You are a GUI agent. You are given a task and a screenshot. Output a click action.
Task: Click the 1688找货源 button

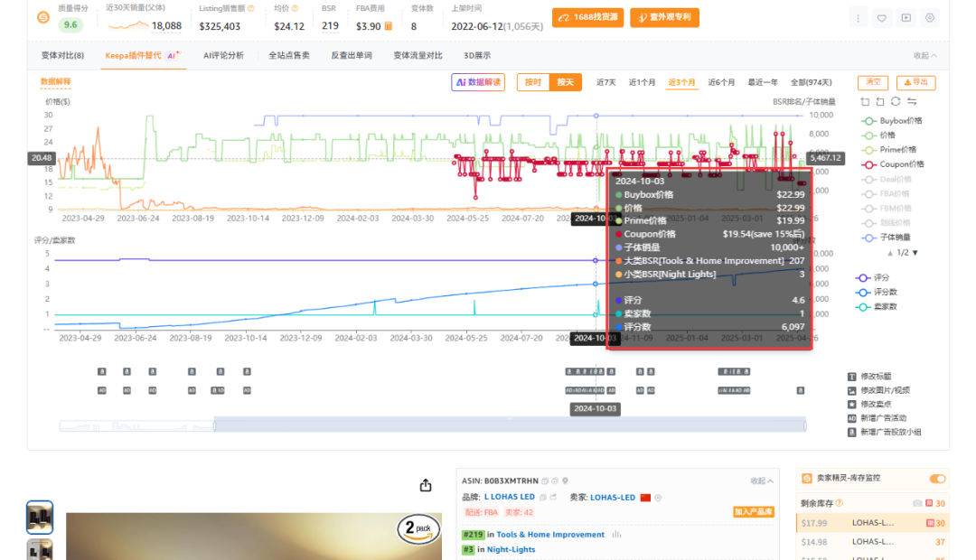587,17
